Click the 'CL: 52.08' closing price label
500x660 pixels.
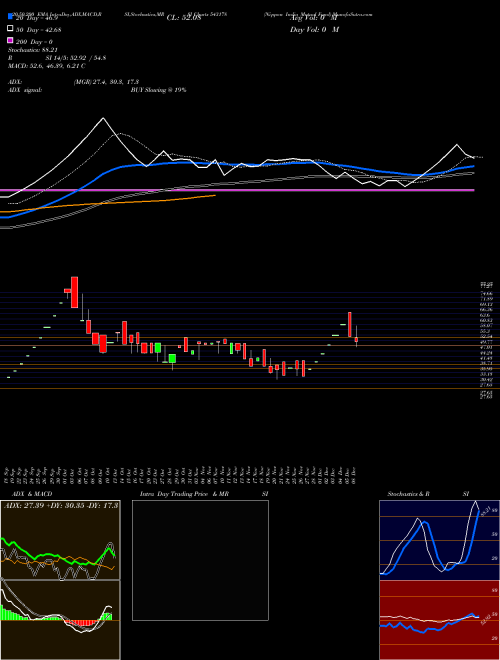tap(184, 18)
